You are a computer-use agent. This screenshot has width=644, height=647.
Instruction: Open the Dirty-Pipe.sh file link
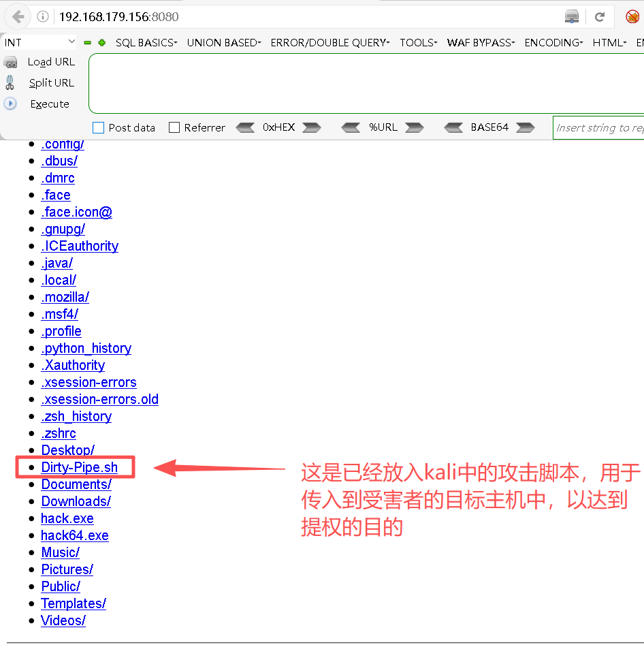(x=79, y=467)
